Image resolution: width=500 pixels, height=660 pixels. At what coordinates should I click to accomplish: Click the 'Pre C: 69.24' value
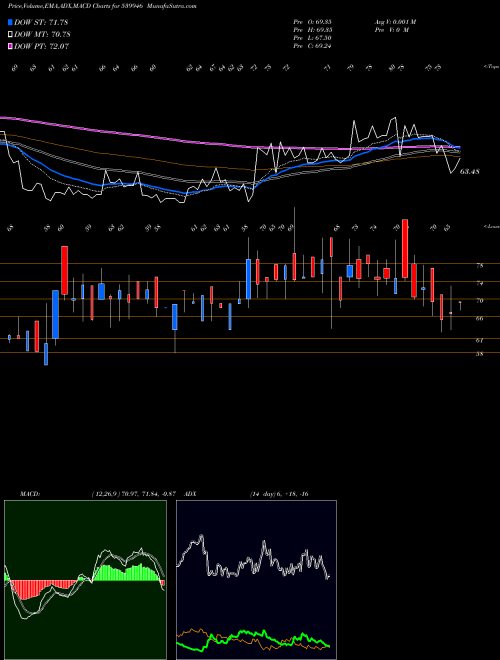pos(312,46)
